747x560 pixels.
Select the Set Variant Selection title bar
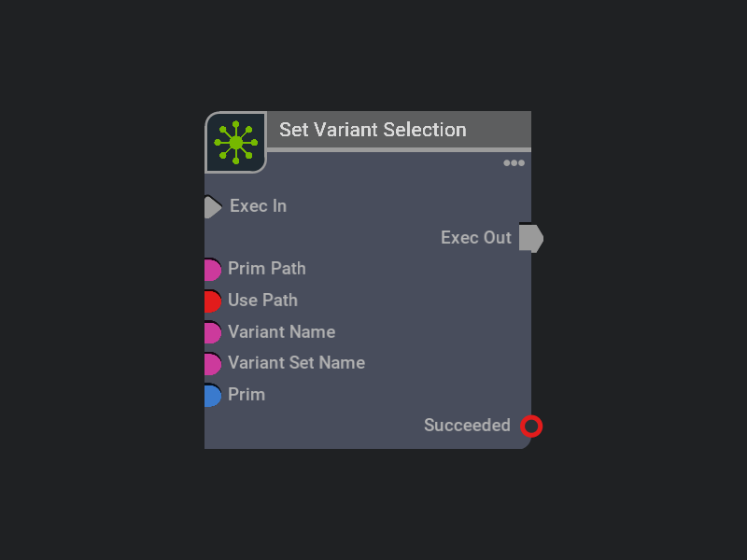[x=392, y=130]
